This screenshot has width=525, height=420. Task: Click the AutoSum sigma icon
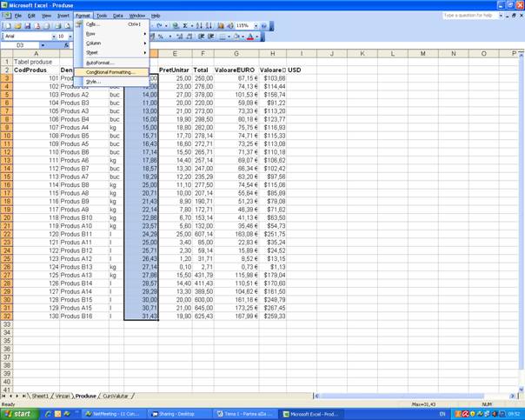click(x=185, y=26)
